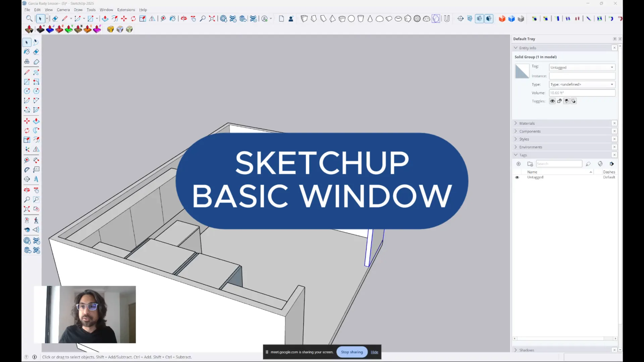Select the Rectangle drawing tool

[27, 82]
